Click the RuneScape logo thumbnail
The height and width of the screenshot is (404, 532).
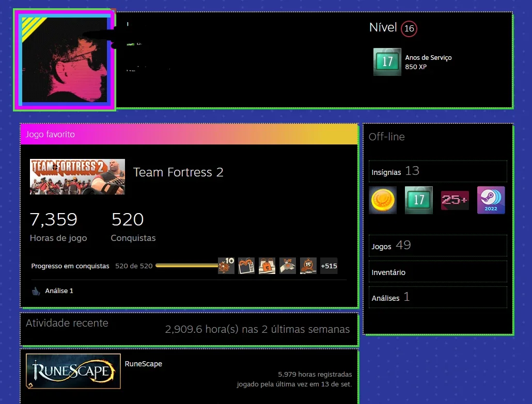(73, 371)
